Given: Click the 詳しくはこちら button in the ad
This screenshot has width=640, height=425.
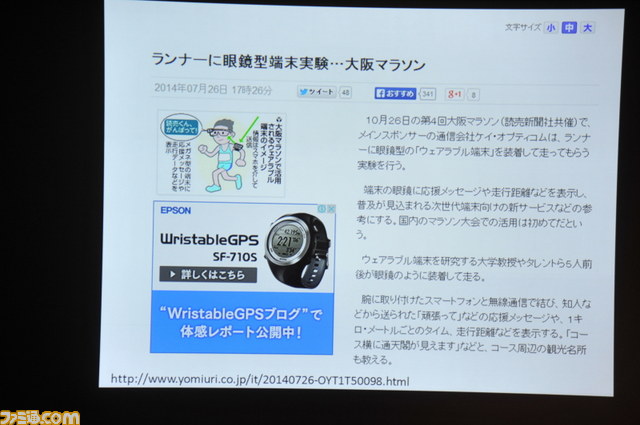Looking at the screenshot, I should 208,274.
